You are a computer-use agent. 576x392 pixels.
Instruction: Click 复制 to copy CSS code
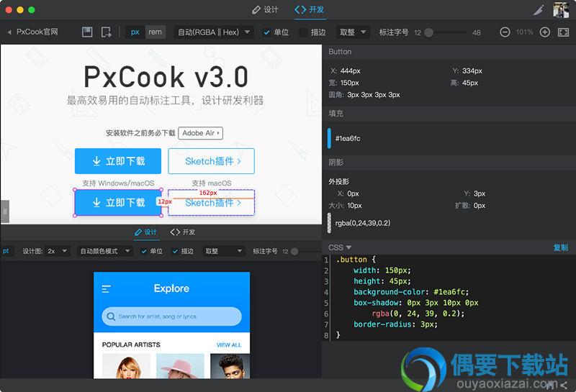point(561,247)
